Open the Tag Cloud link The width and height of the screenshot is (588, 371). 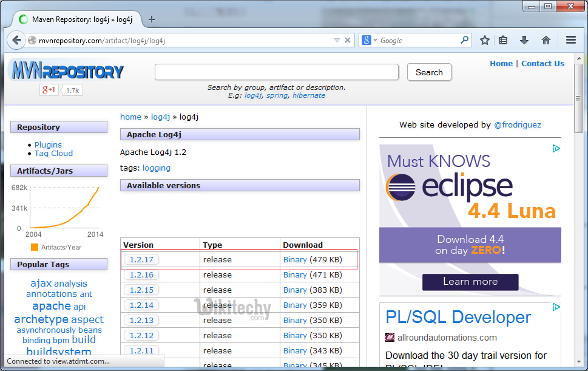tap(53, 154)
